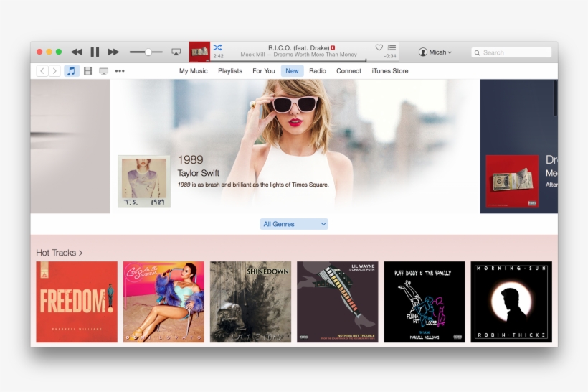Open the Connect tab
Viewport: 588px width, 392px height.
point(348,70)
